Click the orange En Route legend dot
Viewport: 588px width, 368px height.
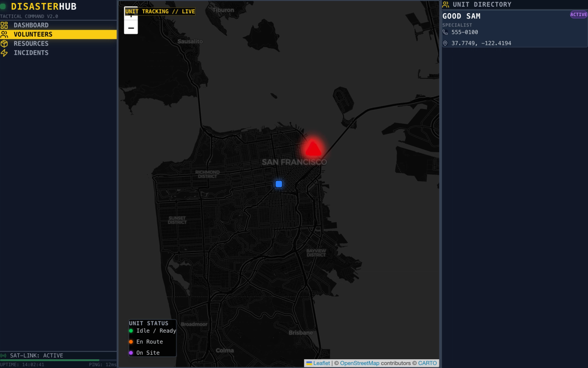point(131,342)
